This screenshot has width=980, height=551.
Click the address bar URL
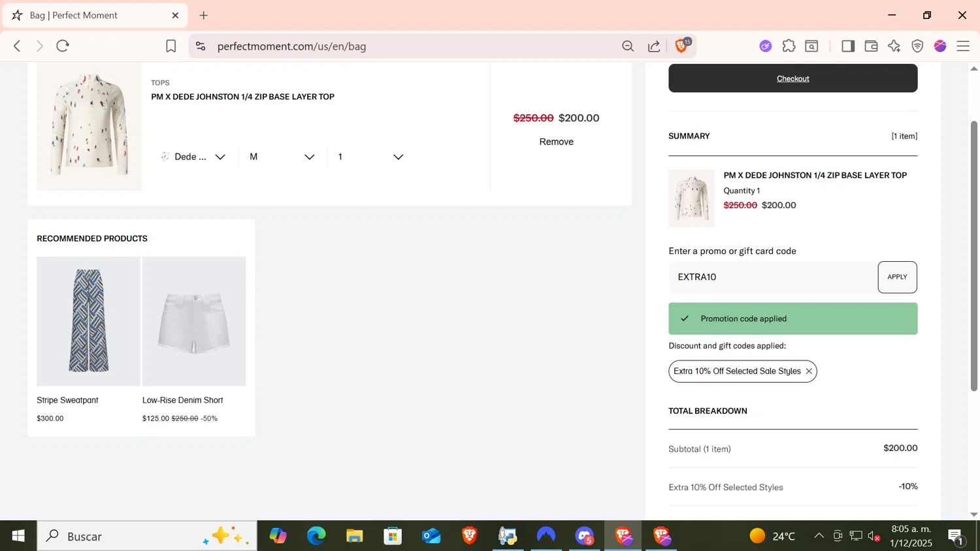291,46
